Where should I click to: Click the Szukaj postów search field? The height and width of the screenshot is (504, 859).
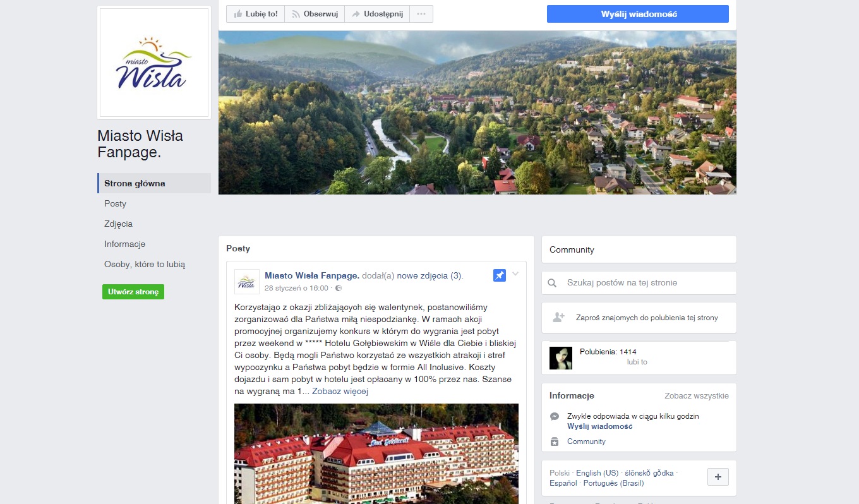[644, 283]
